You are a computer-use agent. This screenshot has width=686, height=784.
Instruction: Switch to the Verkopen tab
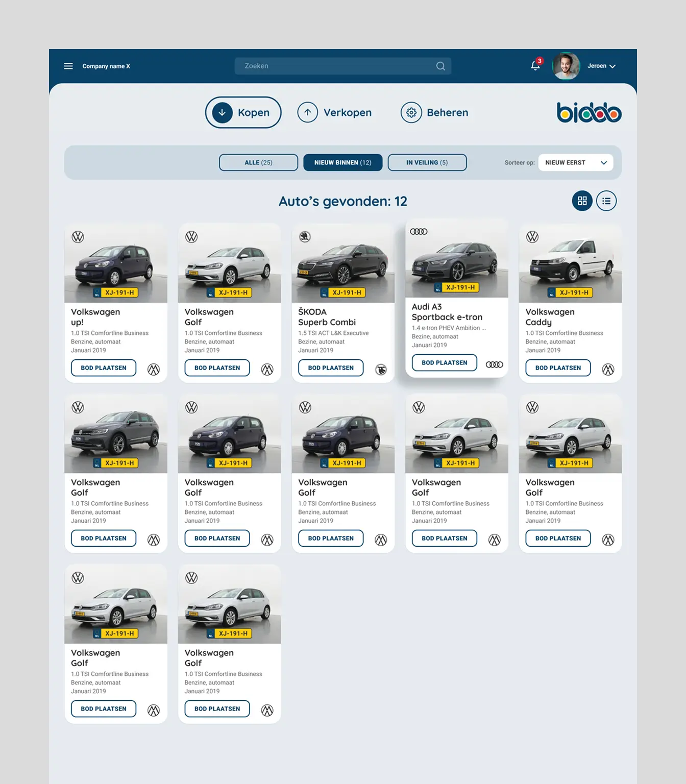point(335,112)
